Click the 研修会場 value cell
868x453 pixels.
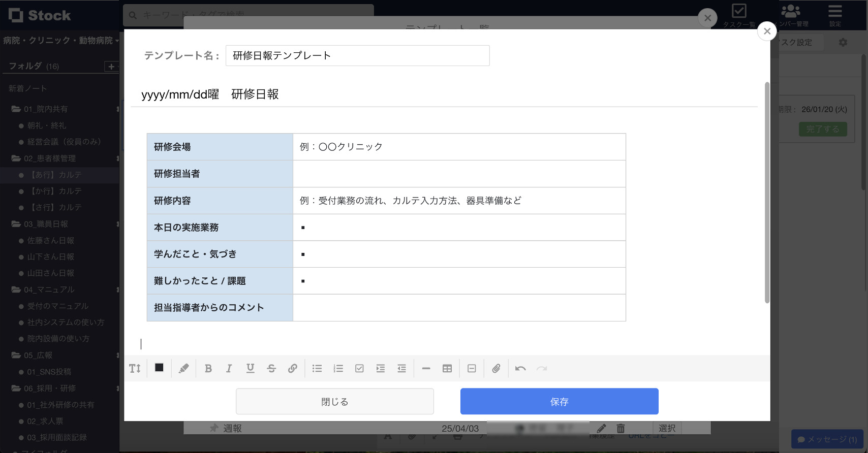[459, 147]
